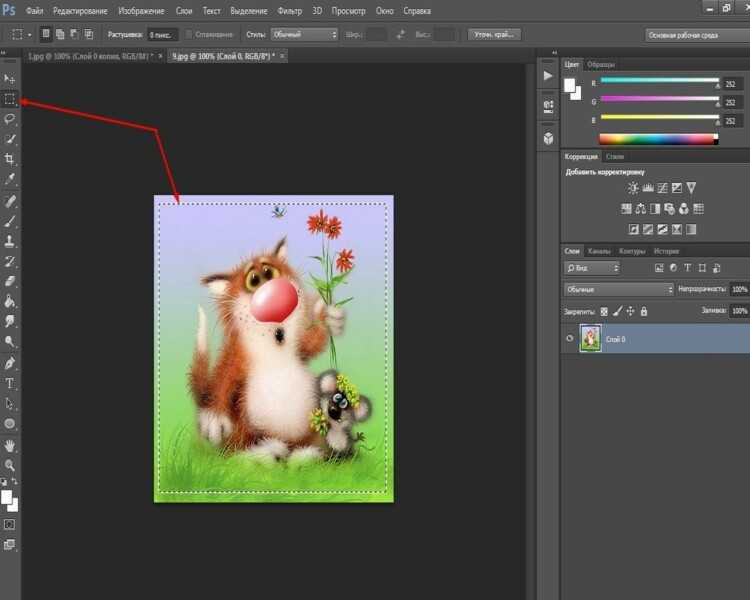Select the Move tool

(x=10, y=78)
